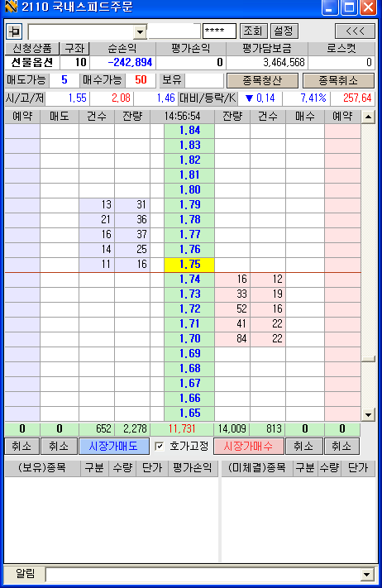This screenshot has height=588, width=382.
Task: Collapse panel with the <<< button
Action: point(355,31)
